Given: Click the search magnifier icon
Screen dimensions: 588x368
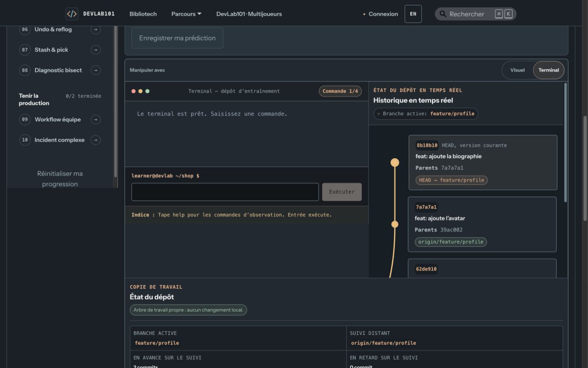Looking at the screenshot, I should click(443, 14).
